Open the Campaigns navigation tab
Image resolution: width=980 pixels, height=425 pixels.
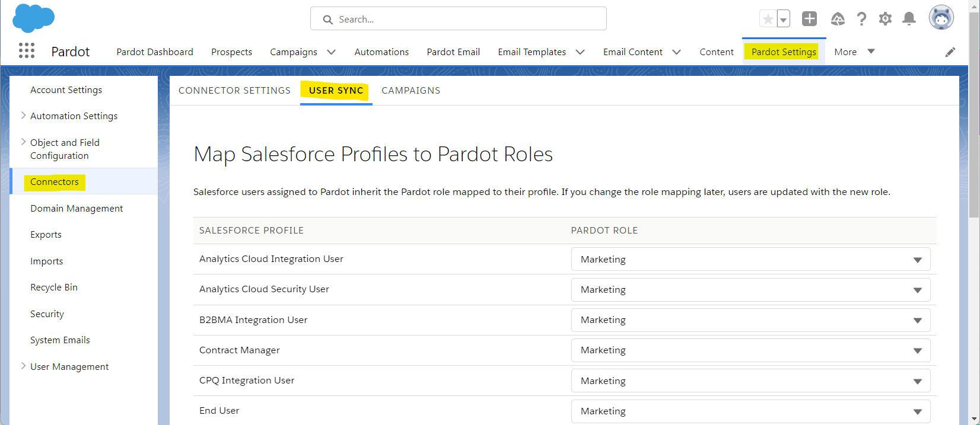pos(294,52)
